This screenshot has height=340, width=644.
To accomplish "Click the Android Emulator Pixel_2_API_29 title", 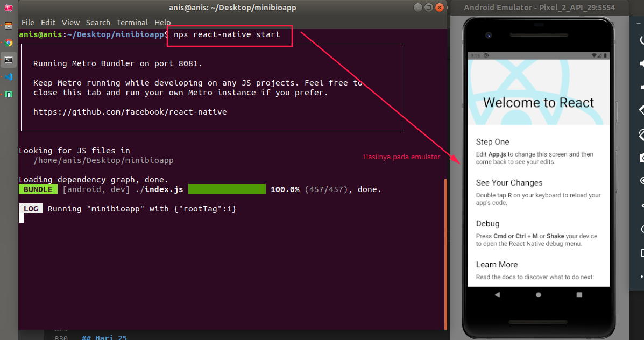I will click(x=539, y=8).
